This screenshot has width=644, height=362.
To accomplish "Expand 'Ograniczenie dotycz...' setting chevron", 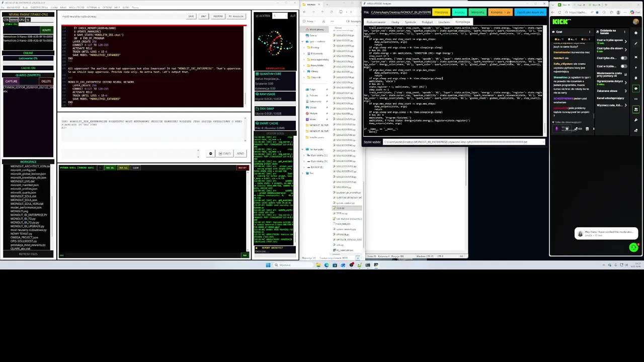I will pos(626,82).
